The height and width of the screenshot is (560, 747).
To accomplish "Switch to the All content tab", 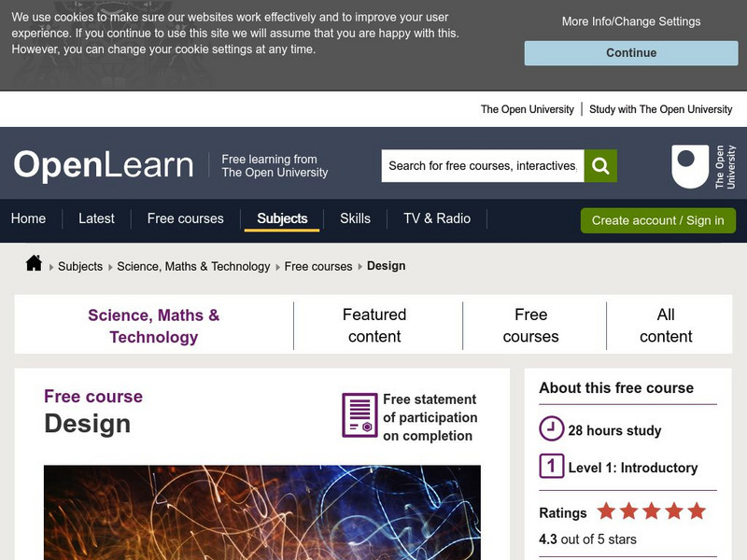I will click(x=666, y=324).
